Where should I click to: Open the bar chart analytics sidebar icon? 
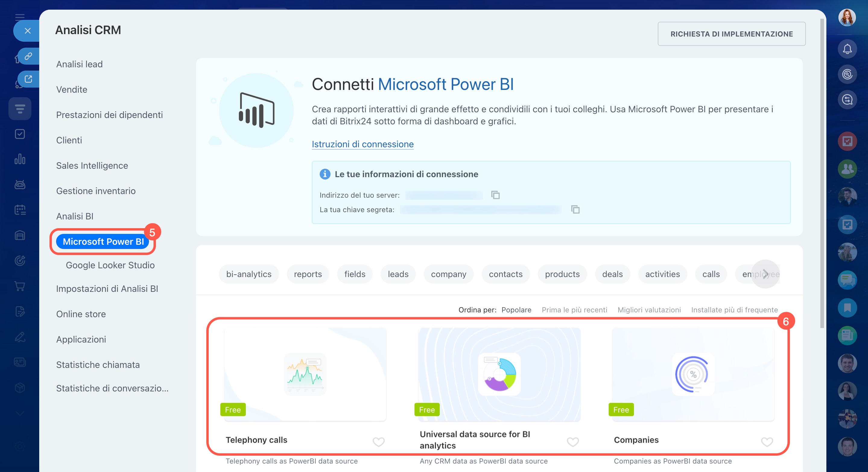click(20, 159)
